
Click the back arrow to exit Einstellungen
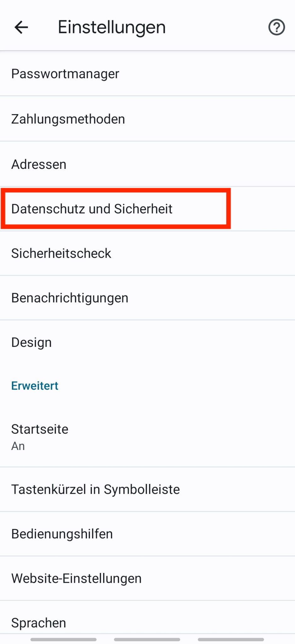tap(21, 27)
